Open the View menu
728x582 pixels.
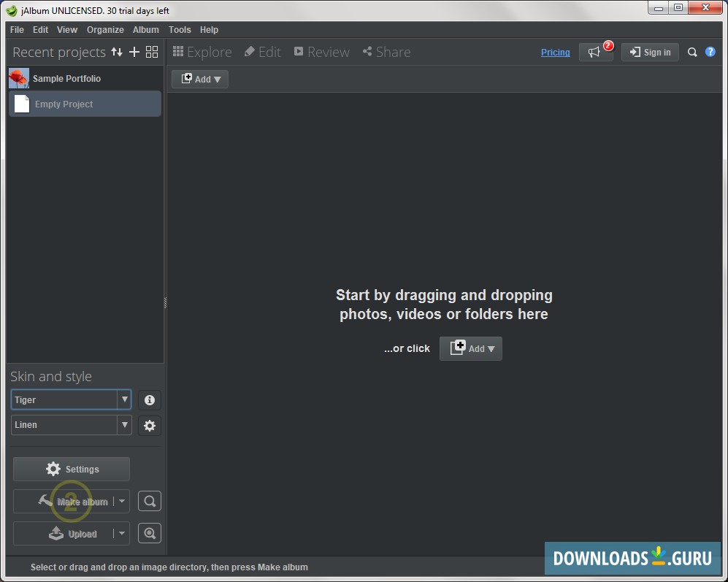(67, 30)
